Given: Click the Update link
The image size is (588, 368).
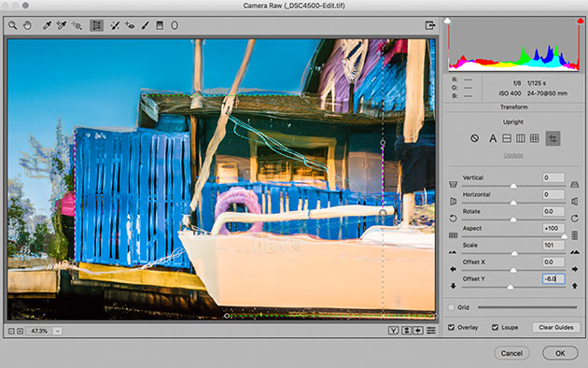Looking at the screenshot, I should coord(513,155).
